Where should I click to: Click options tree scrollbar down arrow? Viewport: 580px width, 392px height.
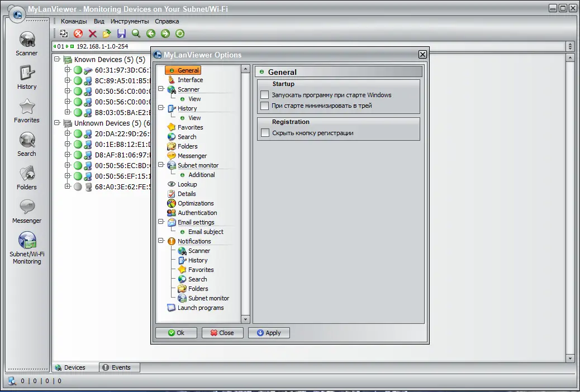point(245,319)
